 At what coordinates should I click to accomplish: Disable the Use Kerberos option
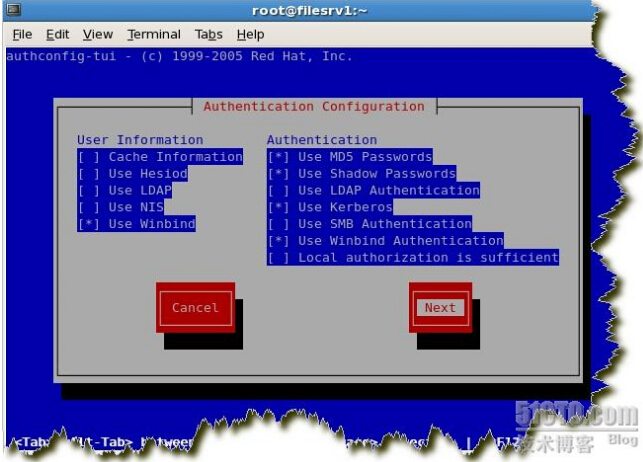point(330,207)
